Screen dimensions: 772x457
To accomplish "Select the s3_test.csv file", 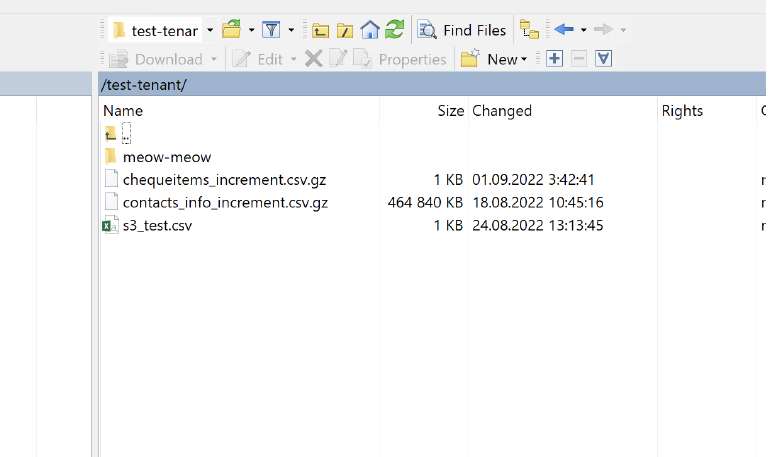I will click(x=157, y=226).
